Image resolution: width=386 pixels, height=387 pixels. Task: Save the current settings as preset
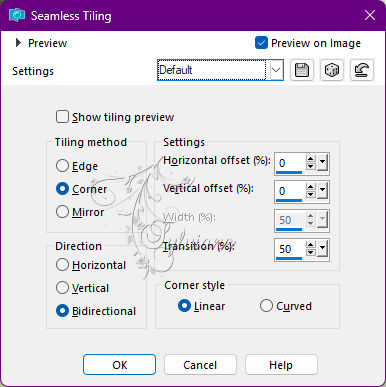click(302, 70)
